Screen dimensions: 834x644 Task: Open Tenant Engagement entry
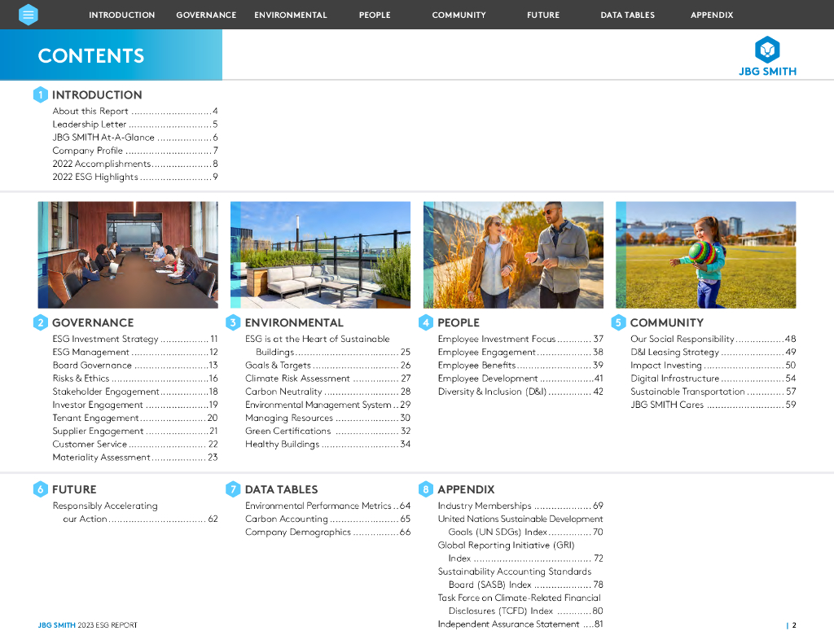click(x=135, y=418)
